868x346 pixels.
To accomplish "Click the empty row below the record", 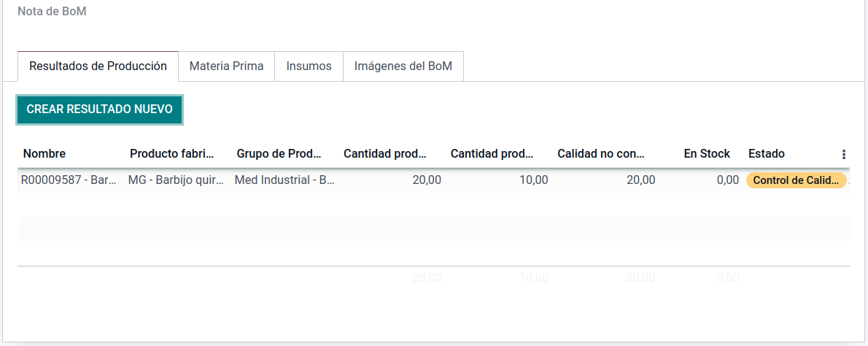I will (433, 205).
